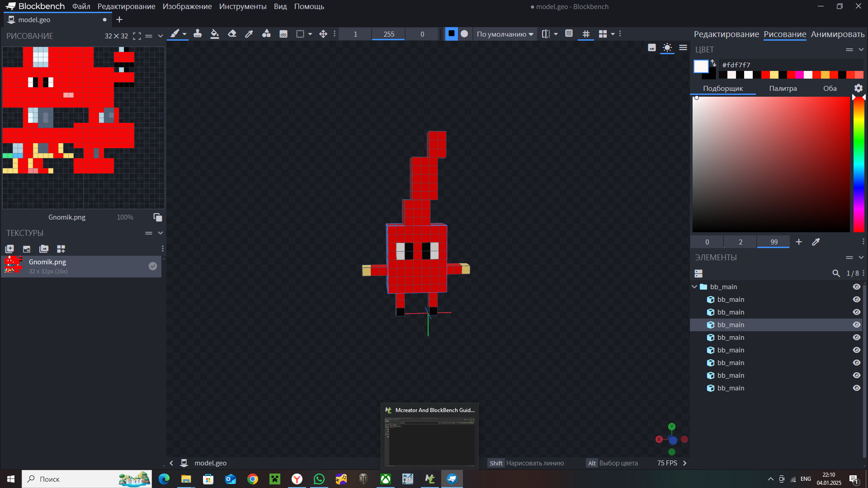Switch to Анимировать mode tab
This screenshot has height=488, width=868.
837,34
